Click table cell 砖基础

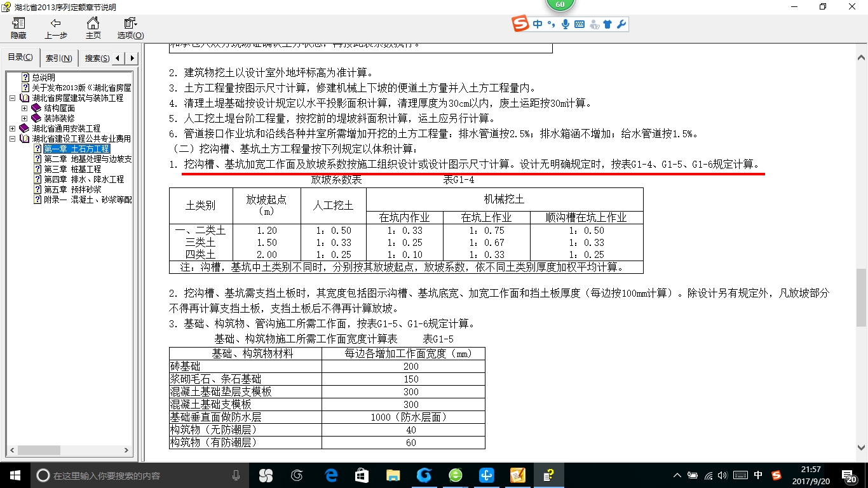coord(246,367)
